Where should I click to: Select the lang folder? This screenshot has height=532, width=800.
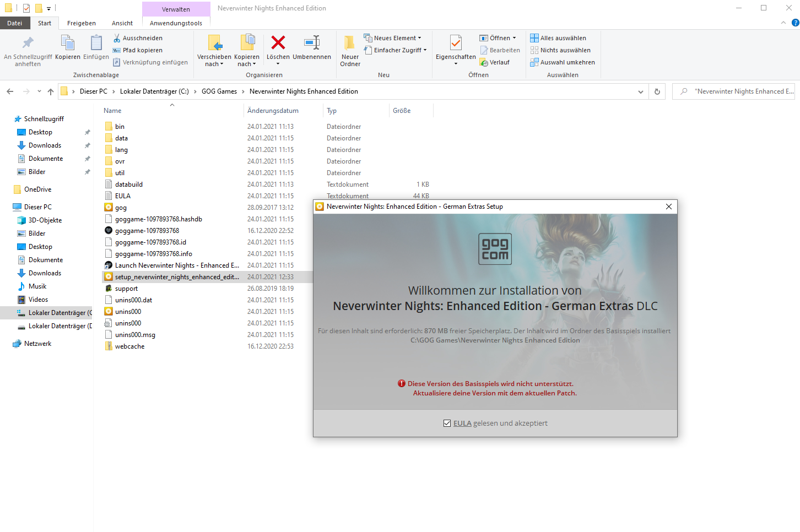[116, 150]
